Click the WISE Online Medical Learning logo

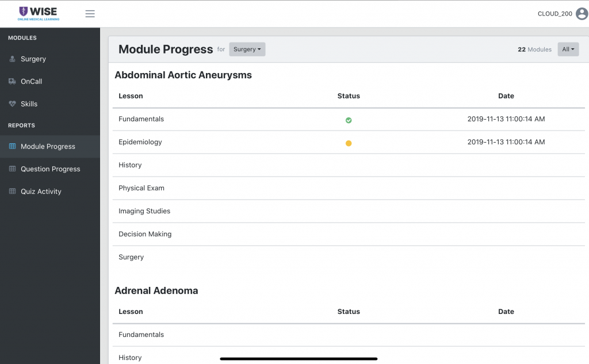pyautogui.click(x=38, y=14)
